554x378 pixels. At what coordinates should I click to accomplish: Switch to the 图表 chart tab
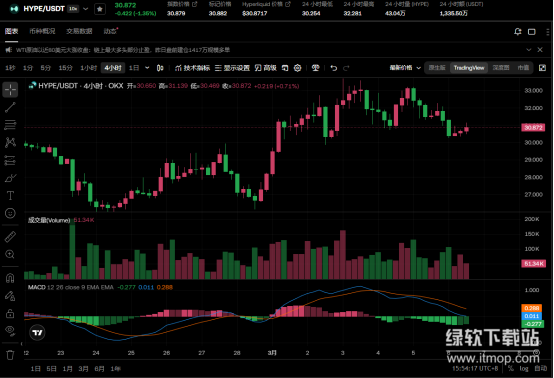tap(11, 31)
